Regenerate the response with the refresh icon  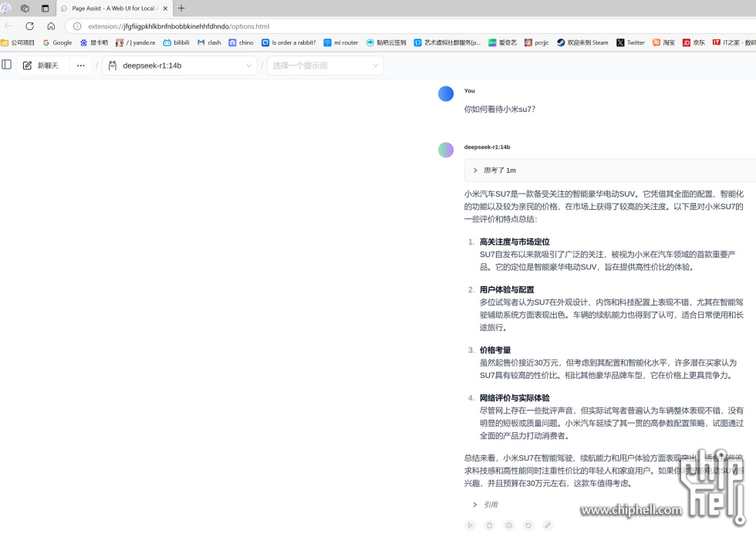click(528, 525)
